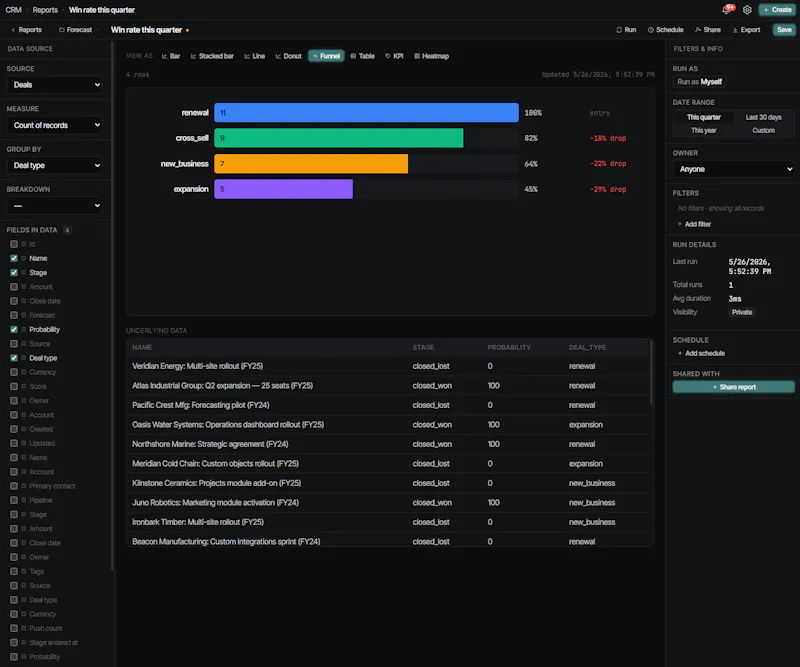Select This quarter date range

pos(703,117)
